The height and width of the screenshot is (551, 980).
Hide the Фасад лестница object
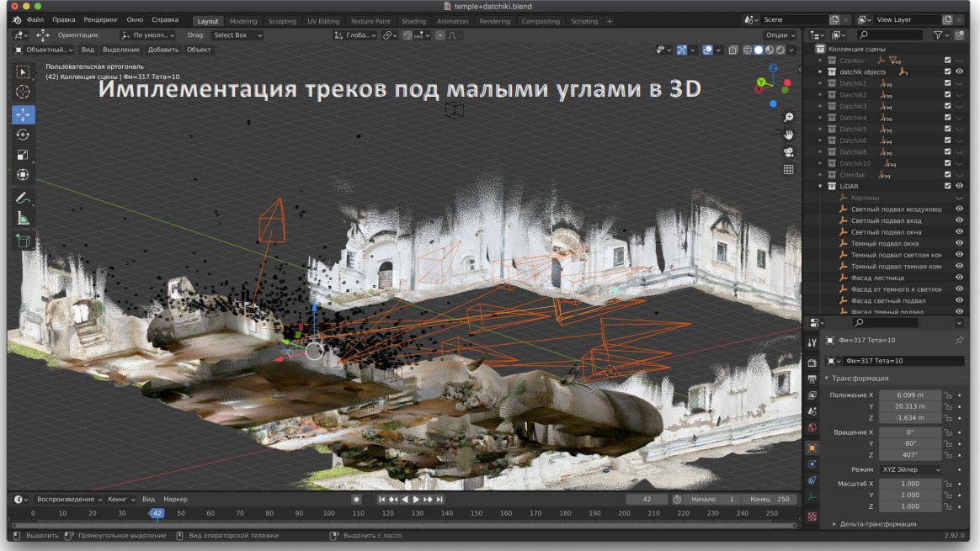959,278
